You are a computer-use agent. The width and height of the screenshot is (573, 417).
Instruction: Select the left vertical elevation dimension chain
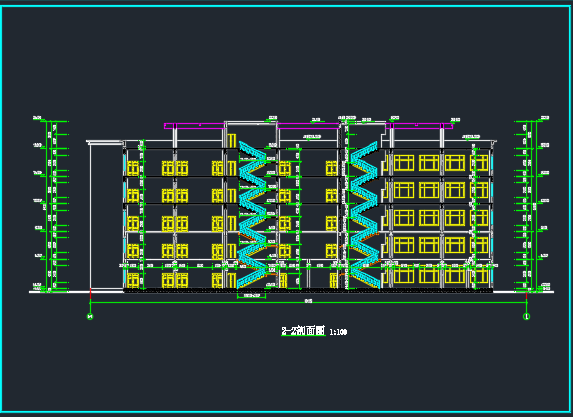pos(51,206)
